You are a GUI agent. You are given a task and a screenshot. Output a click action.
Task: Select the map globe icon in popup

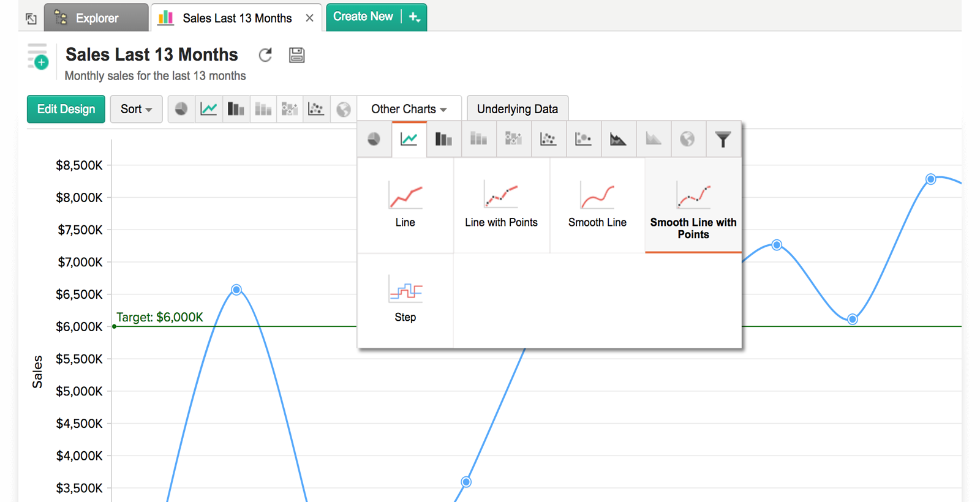(687, 140)
